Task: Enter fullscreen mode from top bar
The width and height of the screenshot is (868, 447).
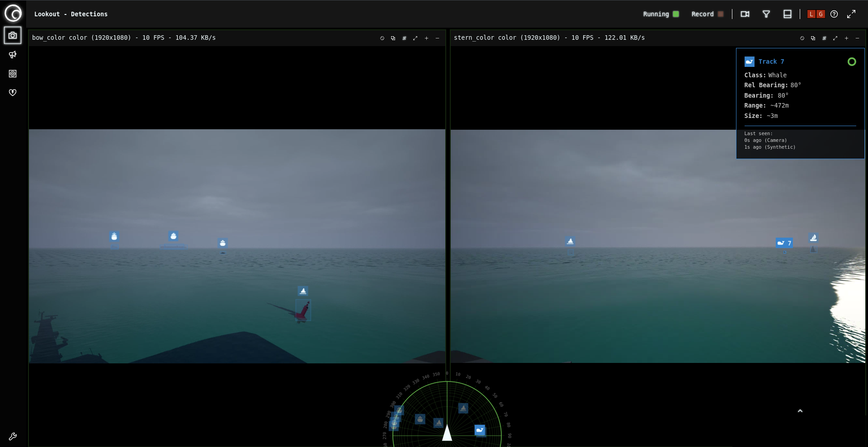Action: coord(851,14)
